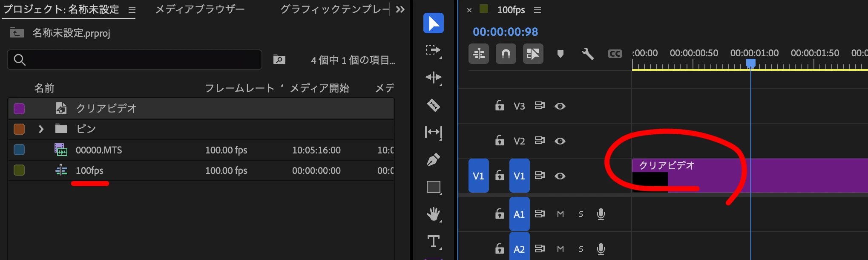Select the Type tool
Screen dimensions: 868x260
tap(434, 242)
